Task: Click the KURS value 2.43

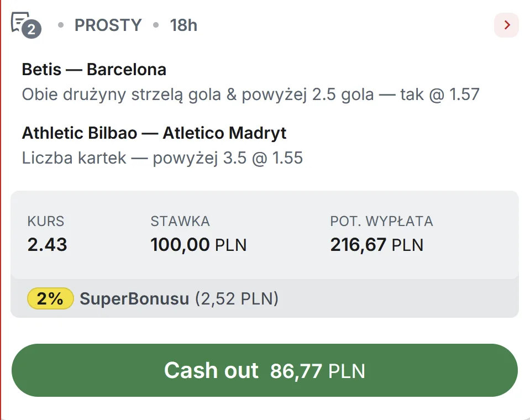Action: click(x=47, y=245)
